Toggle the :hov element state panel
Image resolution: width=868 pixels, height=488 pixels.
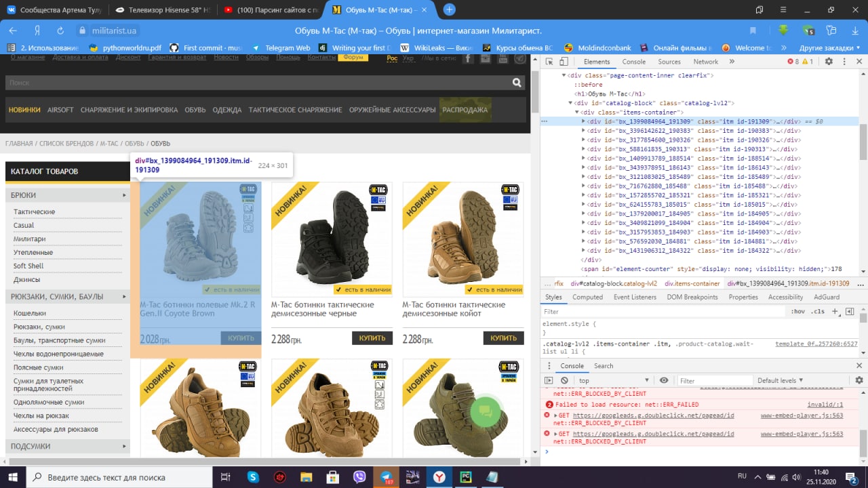[797, 312]
